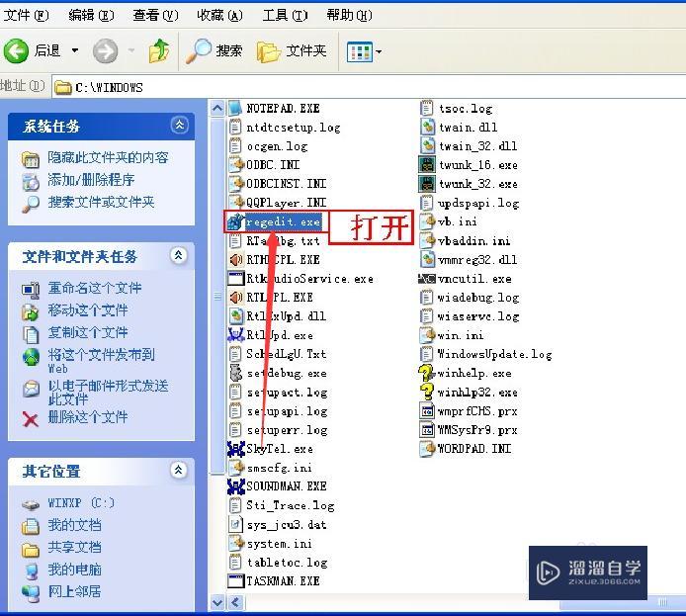The height and width of the screenshot is (616, 686).
Task: Select the file named ODBC.INI
Action: (273, 165)
